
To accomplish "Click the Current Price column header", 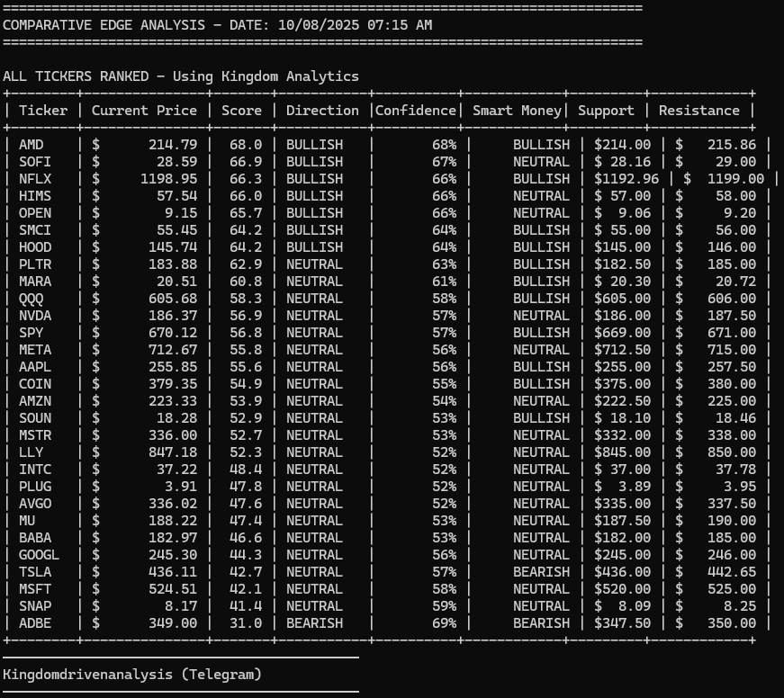I will (x=144, y=111).
